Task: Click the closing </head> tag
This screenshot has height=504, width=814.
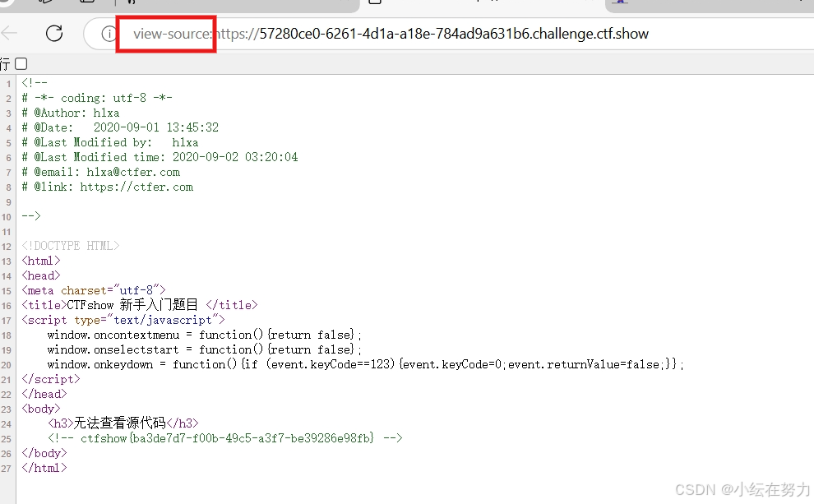Action: pyautogui.click(x=44, y=394)
